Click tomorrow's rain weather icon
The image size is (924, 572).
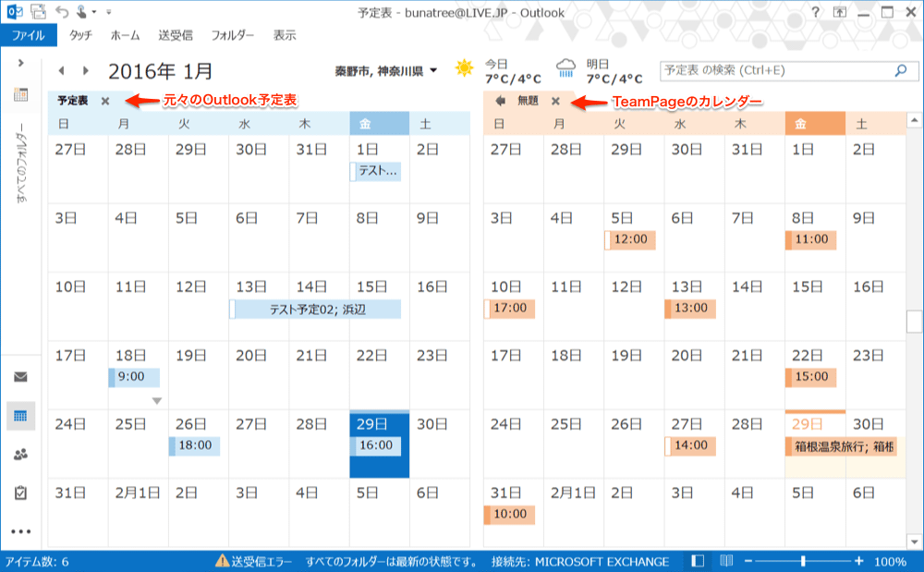pyautogui.click(x=565, y=68)
